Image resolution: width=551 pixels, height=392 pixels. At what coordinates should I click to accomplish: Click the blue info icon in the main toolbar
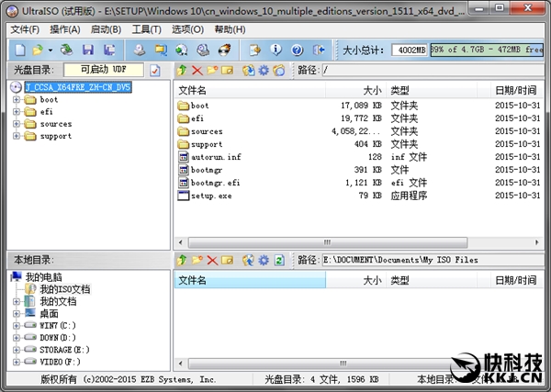[x=275, y=50]
